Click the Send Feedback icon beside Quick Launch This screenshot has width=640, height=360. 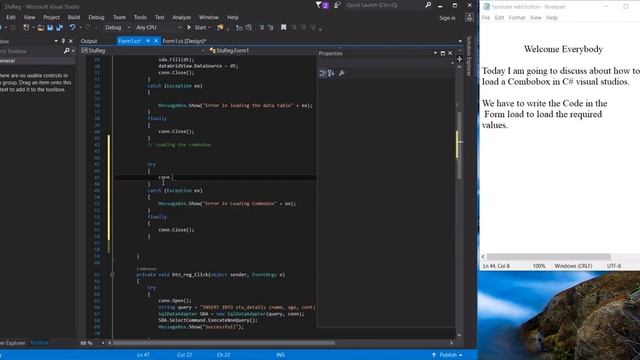coord(337,5)
